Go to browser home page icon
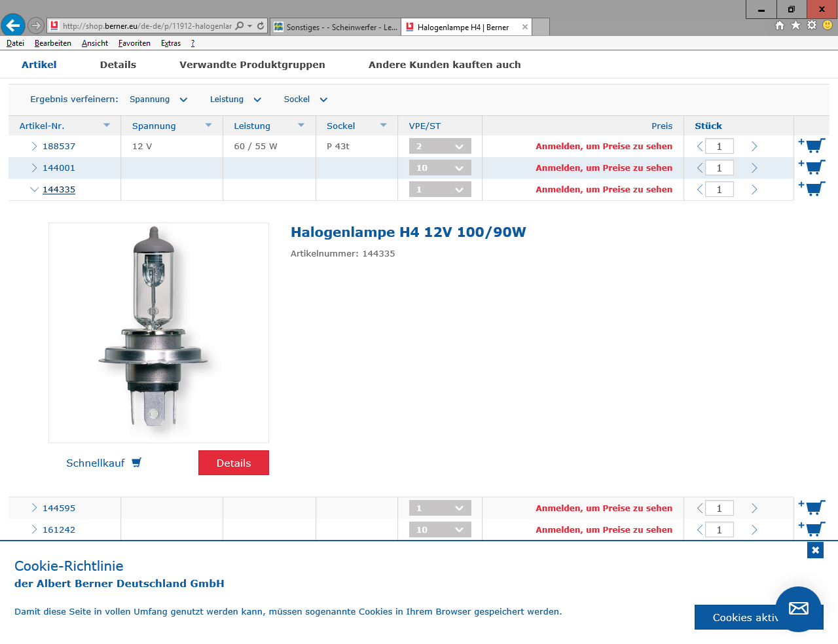Screen dimensions: 838x644 tap(780, 25)
